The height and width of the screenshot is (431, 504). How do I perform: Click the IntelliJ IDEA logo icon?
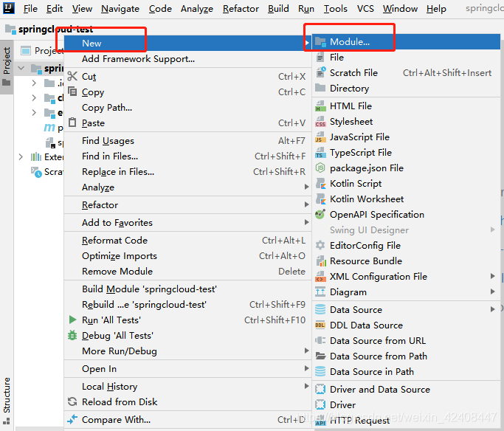point(8,7)
